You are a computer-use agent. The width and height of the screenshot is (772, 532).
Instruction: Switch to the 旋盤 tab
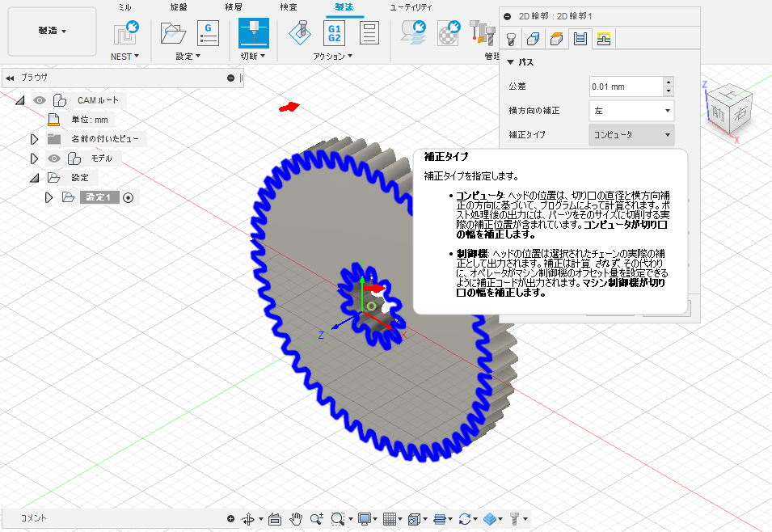click(178, 7)
